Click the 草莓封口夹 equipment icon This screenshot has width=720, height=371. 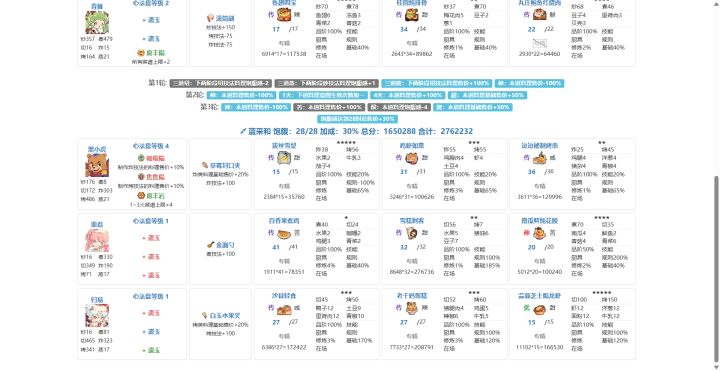[204, 165]
